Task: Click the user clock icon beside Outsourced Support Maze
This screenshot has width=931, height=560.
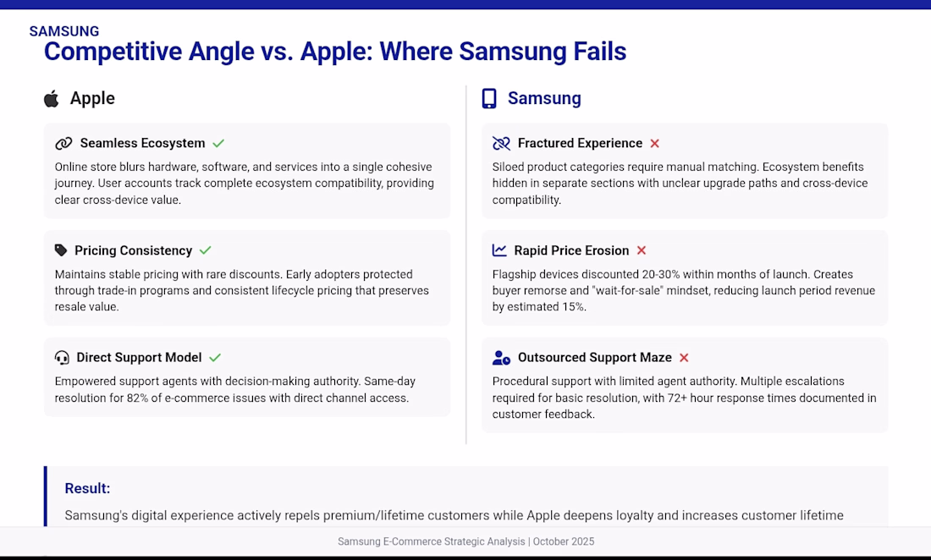Action: [x=501, y=358]
